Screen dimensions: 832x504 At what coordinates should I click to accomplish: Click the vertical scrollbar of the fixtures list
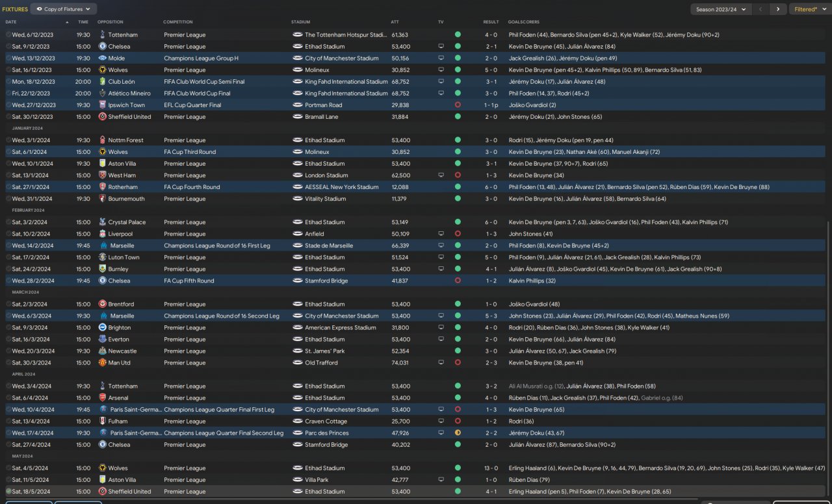coord(828,357)
